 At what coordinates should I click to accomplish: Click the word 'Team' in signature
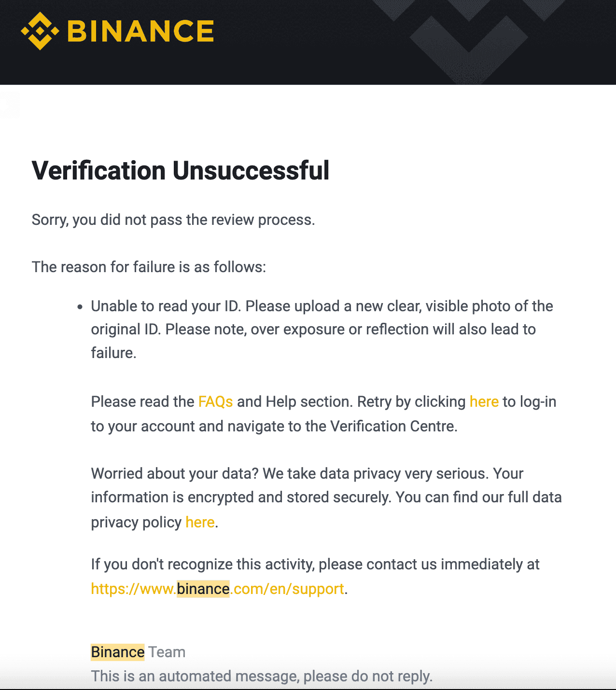click(x=167, y=652)
